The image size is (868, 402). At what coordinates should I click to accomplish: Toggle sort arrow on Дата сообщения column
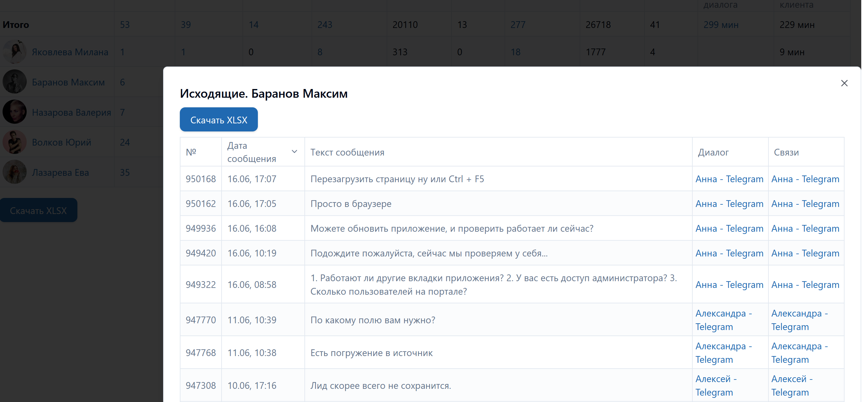click(294, 152)
